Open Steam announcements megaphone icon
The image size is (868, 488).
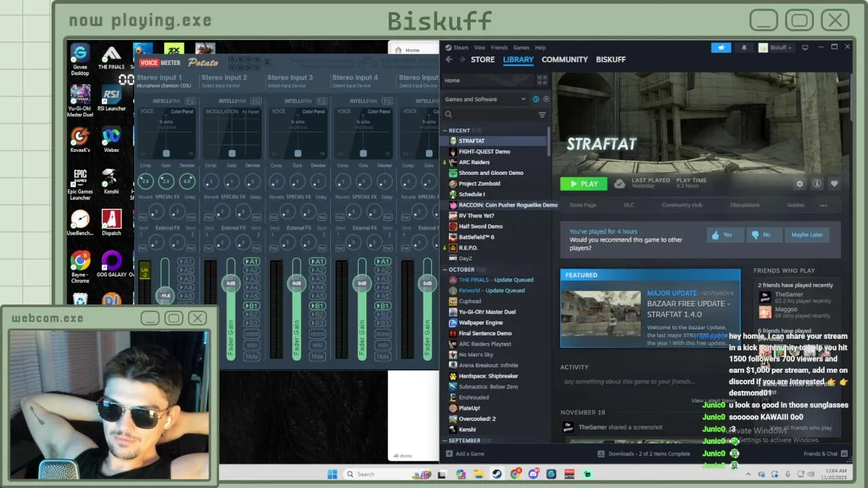coord(721,47)
